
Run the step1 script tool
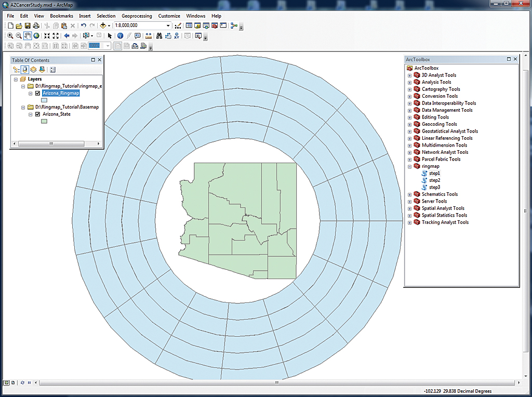tap(434, 173)
